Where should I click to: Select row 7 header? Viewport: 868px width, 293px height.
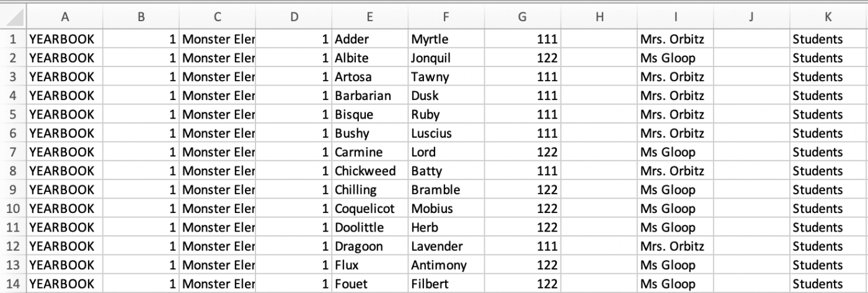click(13, 152)
